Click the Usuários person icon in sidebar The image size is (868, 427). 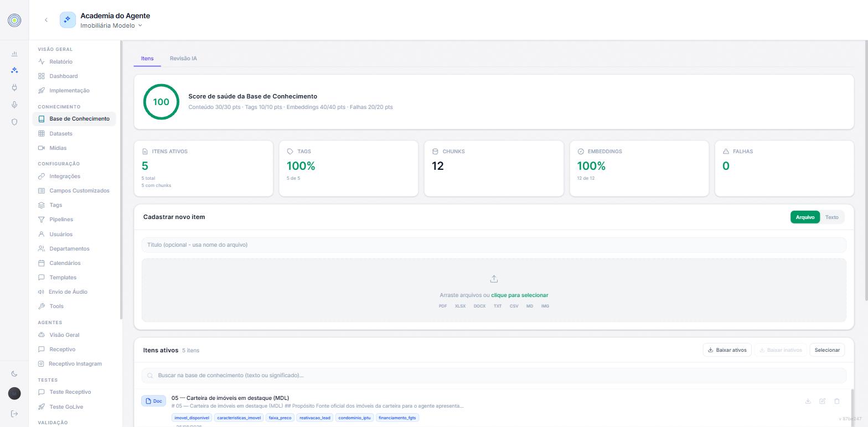42,235
